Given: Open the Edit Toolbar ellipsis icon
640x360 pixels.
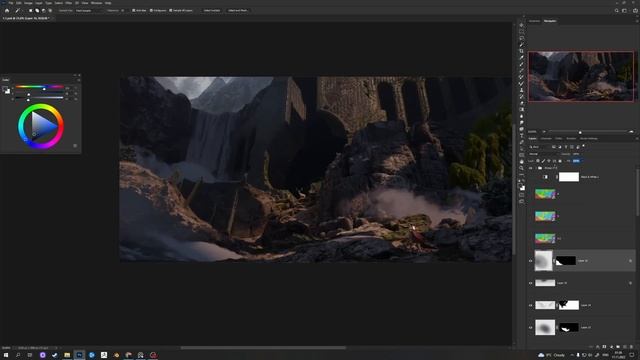Looking at the screenshot, I should 522,174.
